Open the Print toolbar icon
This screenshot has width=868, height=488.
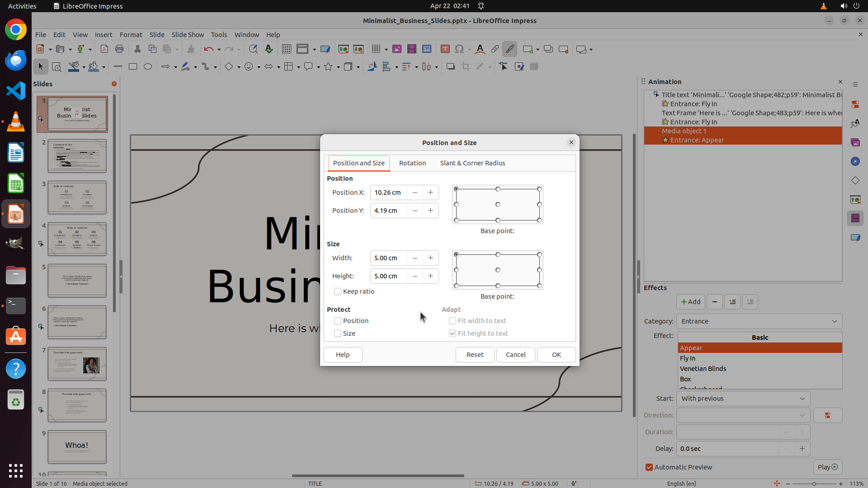click(x=119, y=49)
